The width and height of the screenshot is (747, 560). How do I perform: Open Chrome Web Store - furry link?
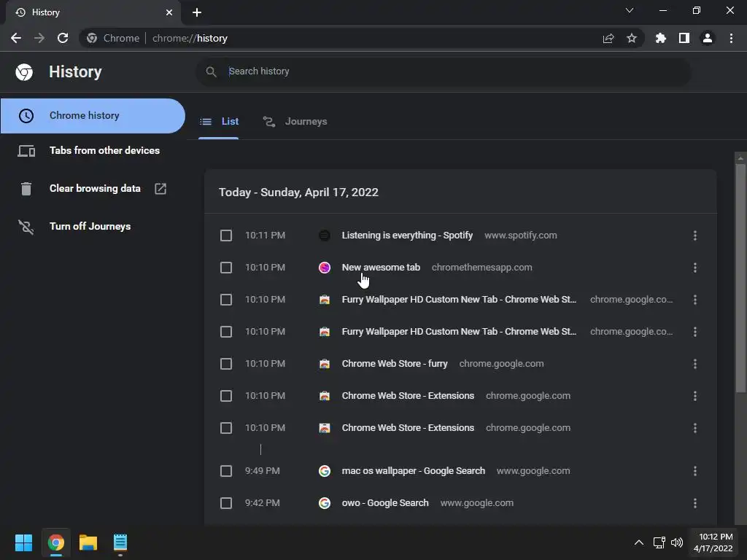(395, 364)
